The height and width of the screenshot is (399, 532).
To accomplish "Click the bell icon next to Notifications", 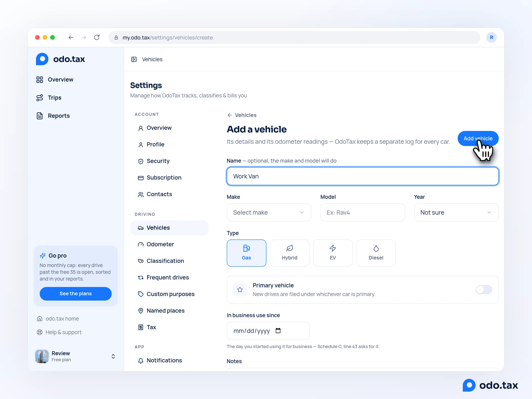I will tap(141, 361).
